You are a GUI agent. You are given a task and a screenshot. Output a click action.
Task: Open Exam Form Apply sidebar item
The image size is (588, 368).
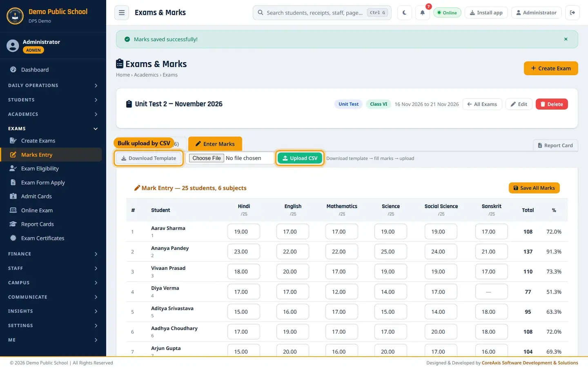click(x=51, y=182)
